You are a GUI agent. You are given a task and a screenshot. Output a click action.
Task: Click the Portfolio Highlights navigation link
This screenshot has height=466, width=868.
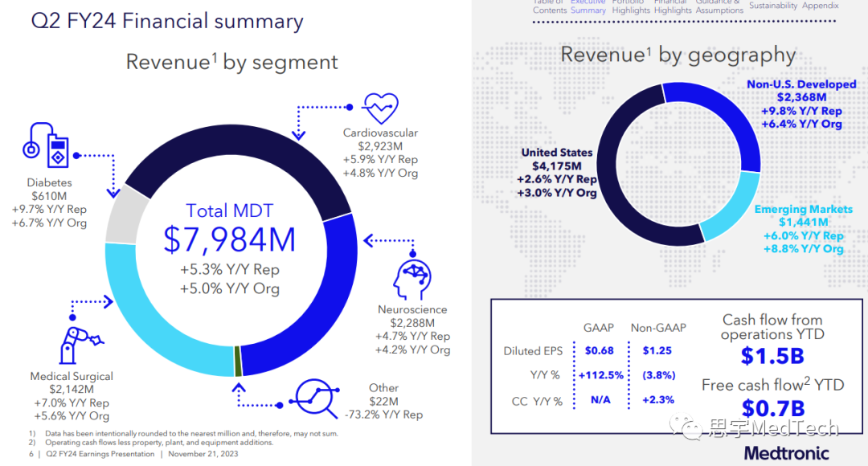631,6
